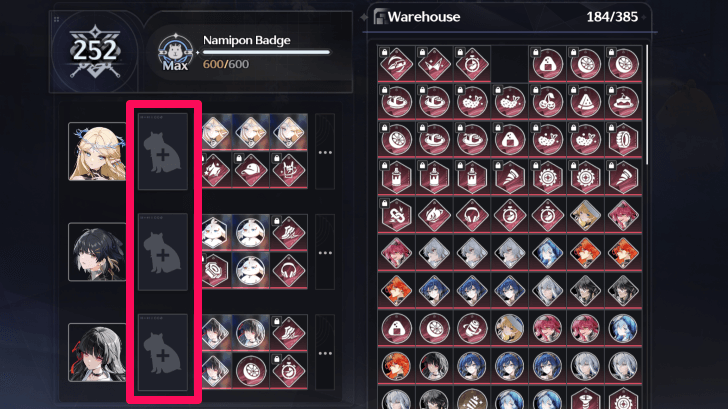Click the Warehouse panel scrollbar
Screen dimensions: 728x409
pyautogui.click(x=646, y=104)
